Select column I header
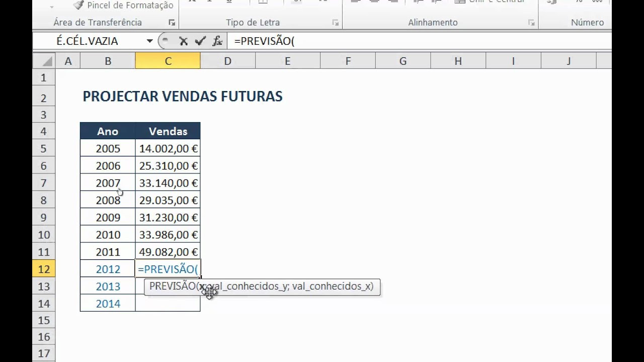This screenshot has width=644, height=362. point(513,61)
